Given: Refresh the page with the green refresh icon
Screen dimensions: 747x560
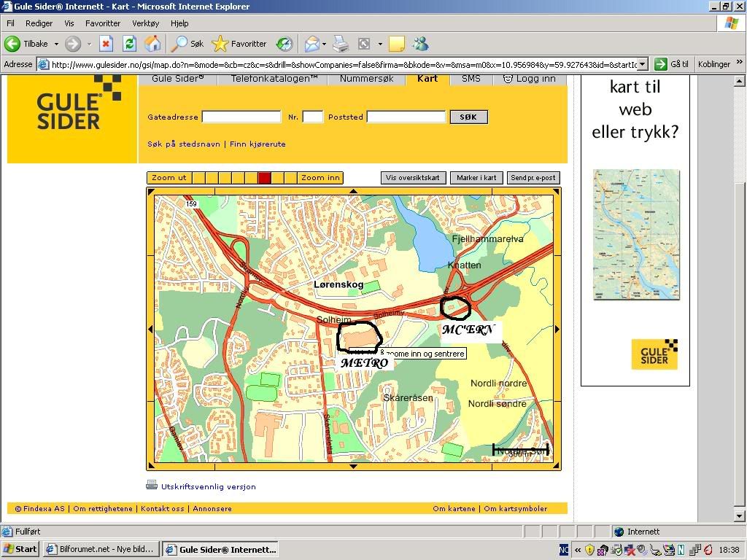Looking at the screenshot, I should pos(129,44).
